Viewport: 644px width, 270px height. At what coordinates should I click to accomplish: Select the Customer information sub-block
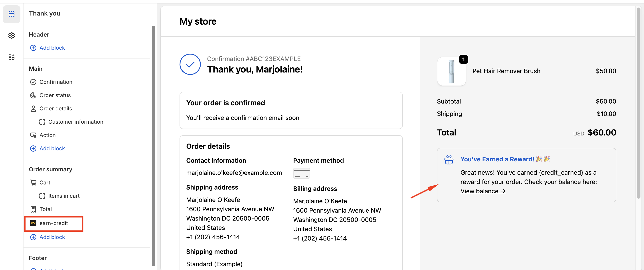tap(75, 122)
